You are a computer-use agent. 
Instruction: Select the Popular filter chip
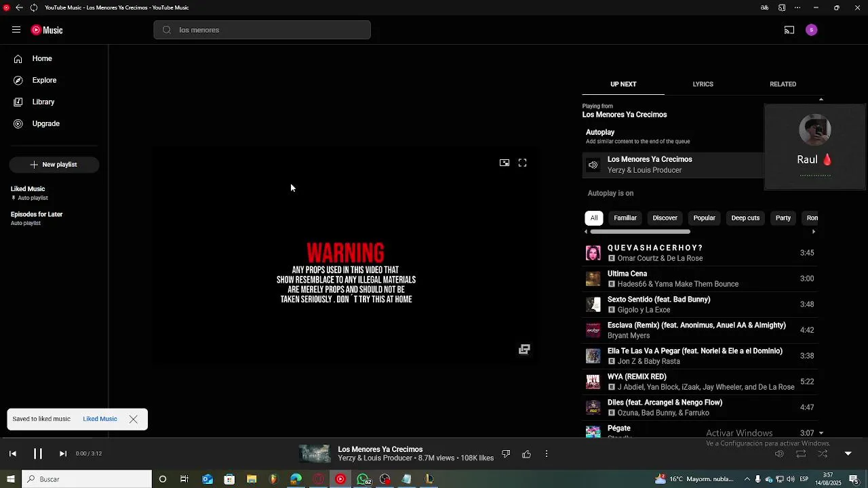tap(704, 218)
